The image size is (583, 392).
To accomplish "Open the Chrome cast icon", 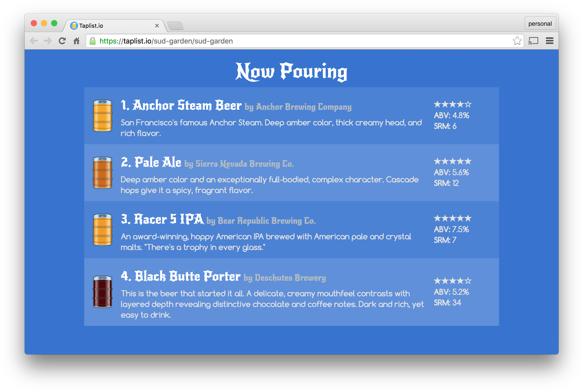I will (x=534, y=41).
